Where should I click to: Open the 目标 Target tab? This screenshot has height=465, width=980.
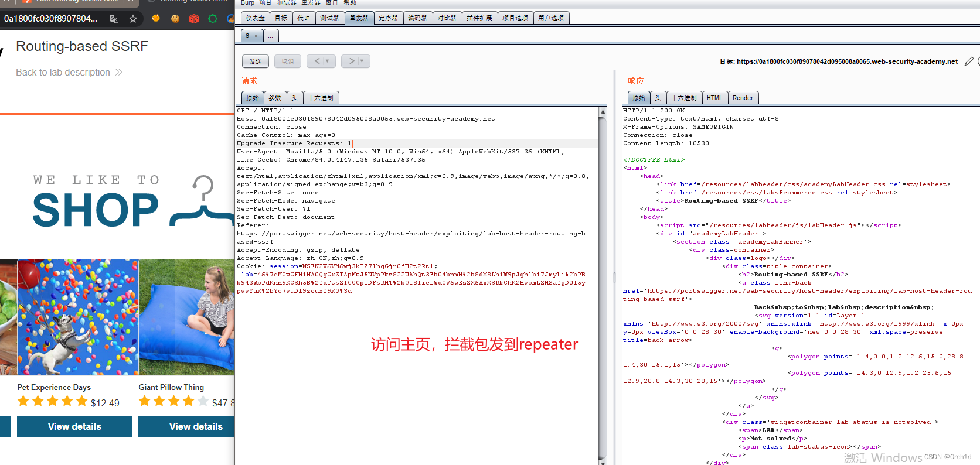click(x=281, y=18)
